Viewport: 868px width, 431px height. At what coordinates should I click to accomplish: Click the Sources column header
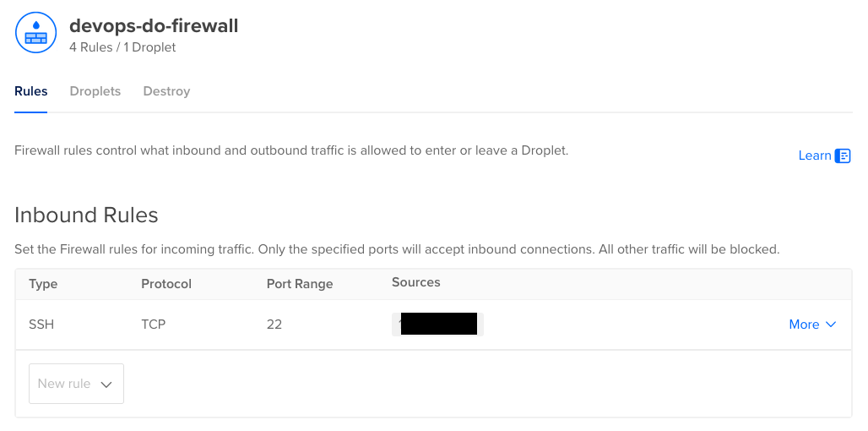tap(415, 282)
